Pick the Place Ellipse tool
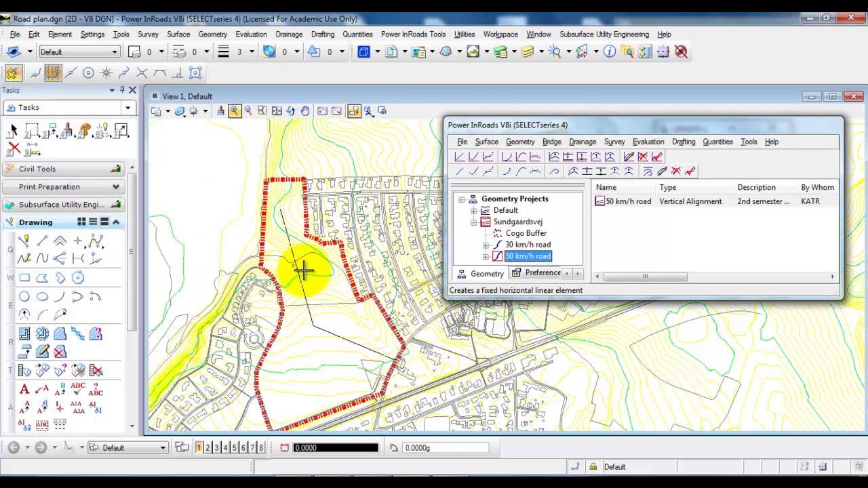The height and width of the screenshot is (488, 868). click(42, 296)
